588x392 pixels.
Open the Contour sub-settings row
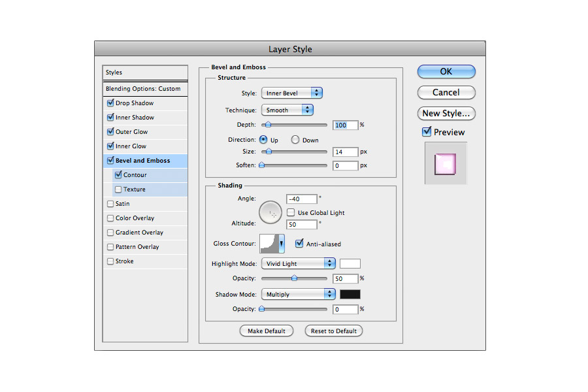[150, 175]
